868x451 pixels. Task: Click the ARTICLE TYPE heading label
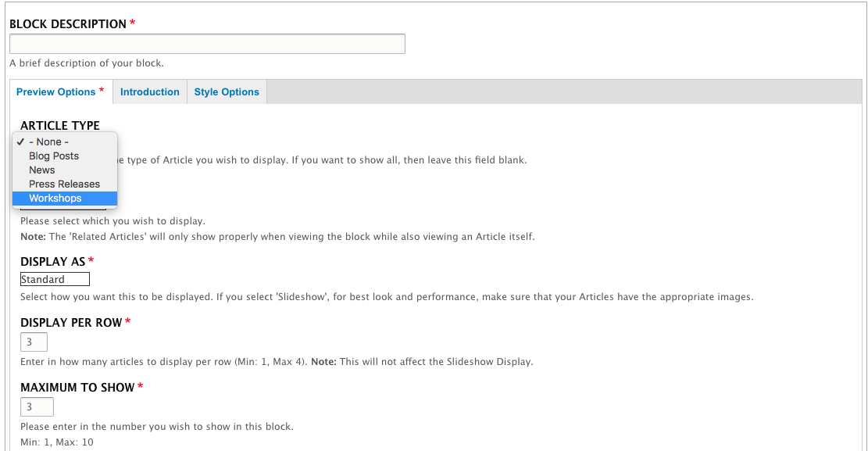coord(60,126)
